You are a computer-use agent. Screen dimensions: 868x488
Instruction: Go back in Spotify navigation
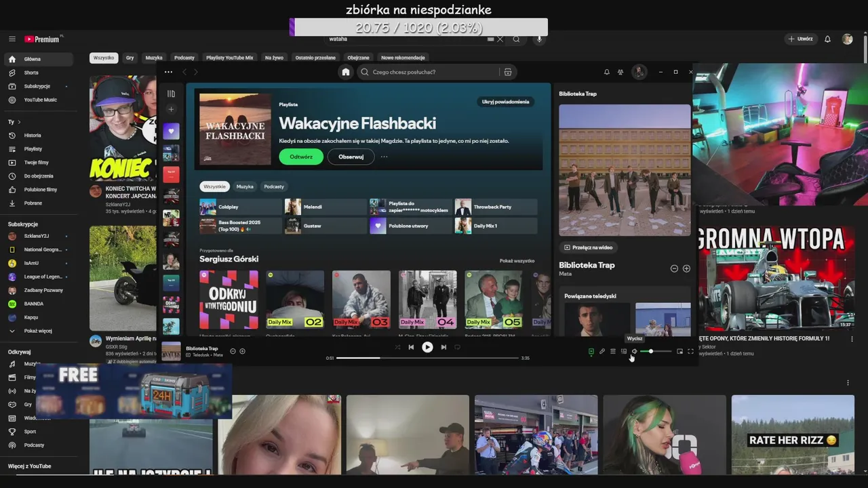point(184,72)
